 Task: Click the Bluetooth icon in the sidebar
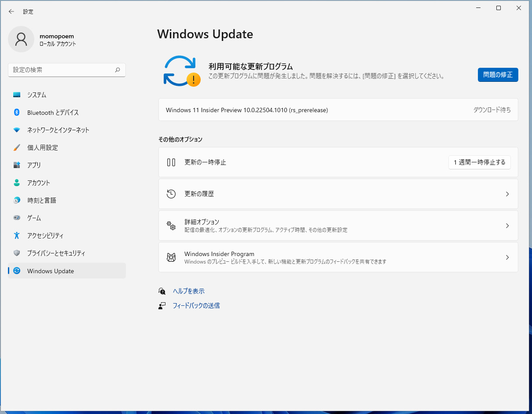17,112
